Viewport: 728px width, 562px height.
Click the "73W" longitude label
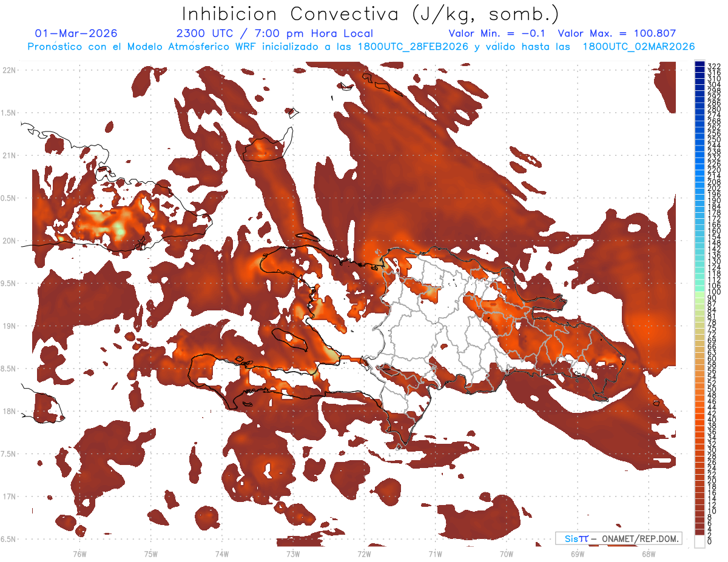292,554
